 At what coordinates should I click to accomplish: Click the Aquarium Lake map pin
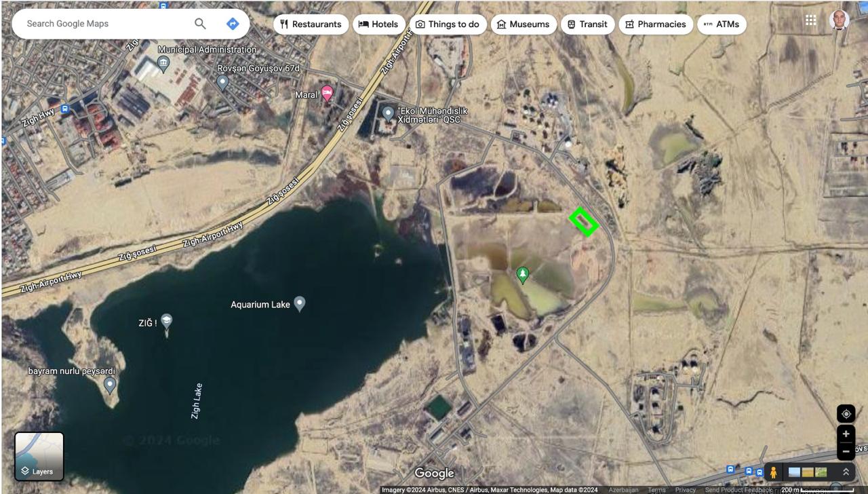pos(299,303)
